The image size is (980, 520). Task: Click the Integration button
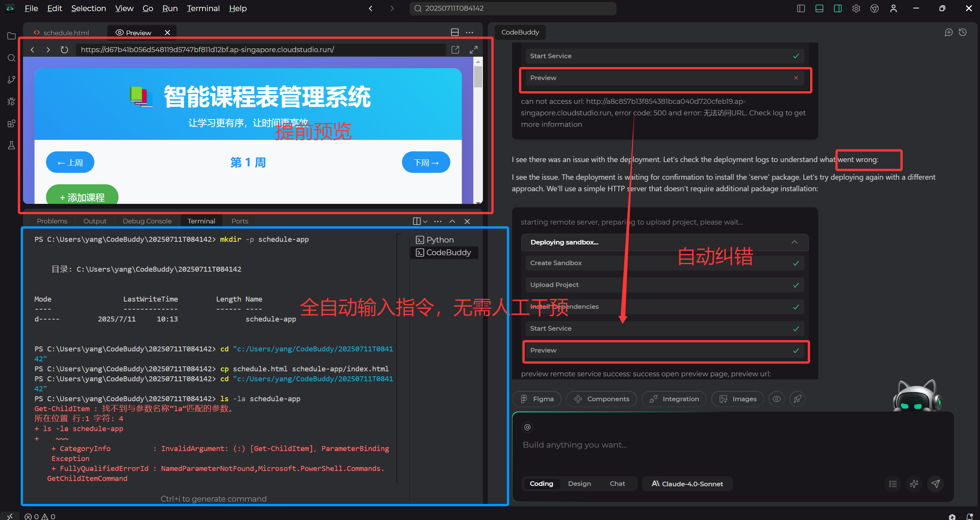coord(674,399)
